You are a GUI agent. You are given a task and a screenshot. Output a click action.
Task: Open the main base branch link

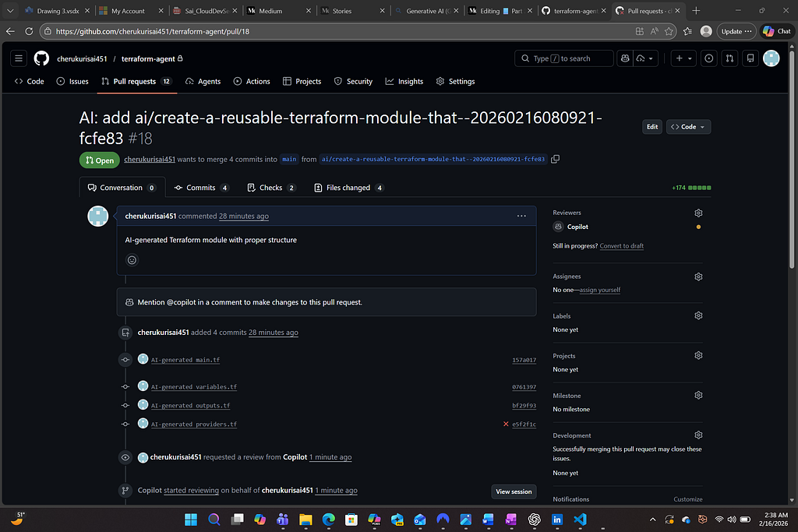click(x=289, y=159)
